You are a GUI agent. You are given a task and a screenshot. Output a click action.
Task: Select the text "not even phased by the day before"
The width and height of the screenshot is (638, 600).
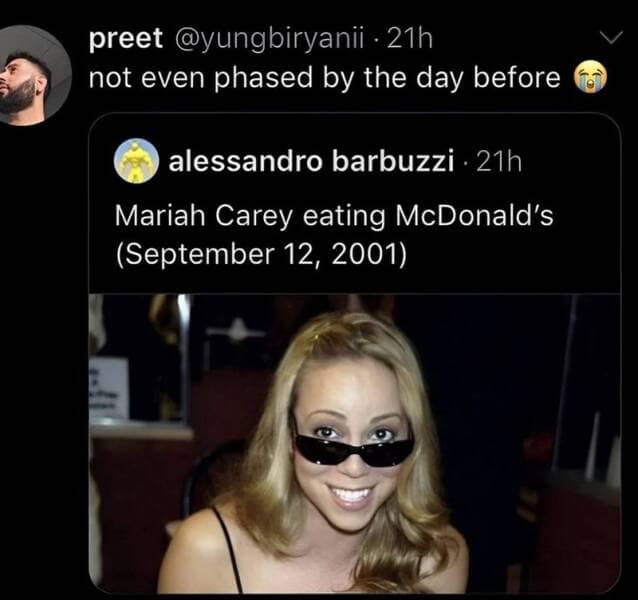(325, 78)
